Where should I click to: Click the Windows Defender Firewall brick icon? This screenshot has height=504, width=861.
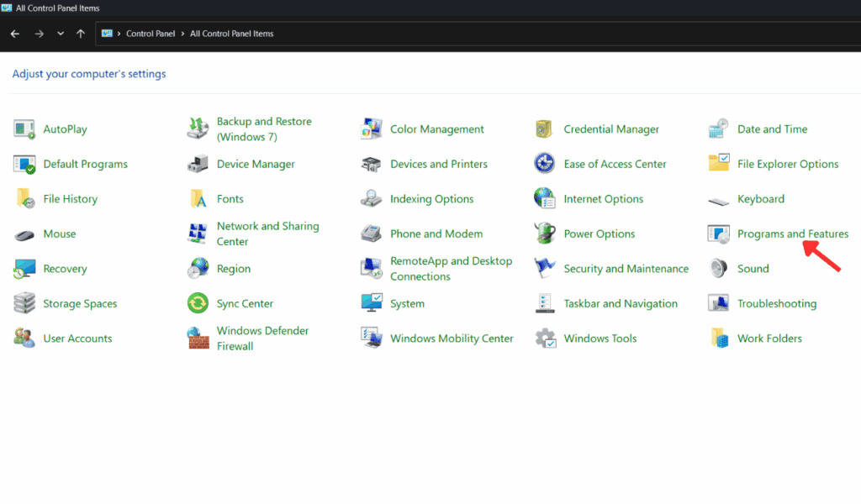pyautogui.click(x=198, y=339)
